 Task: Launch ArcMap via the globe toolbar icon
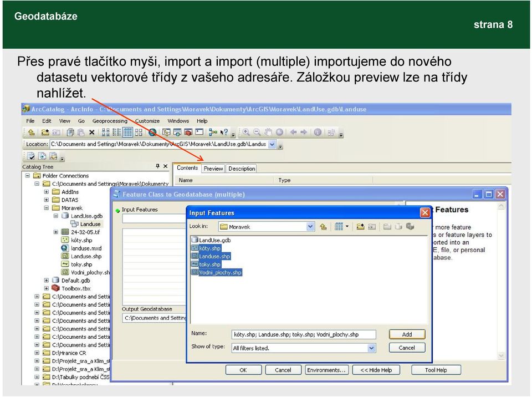point(152,133)
